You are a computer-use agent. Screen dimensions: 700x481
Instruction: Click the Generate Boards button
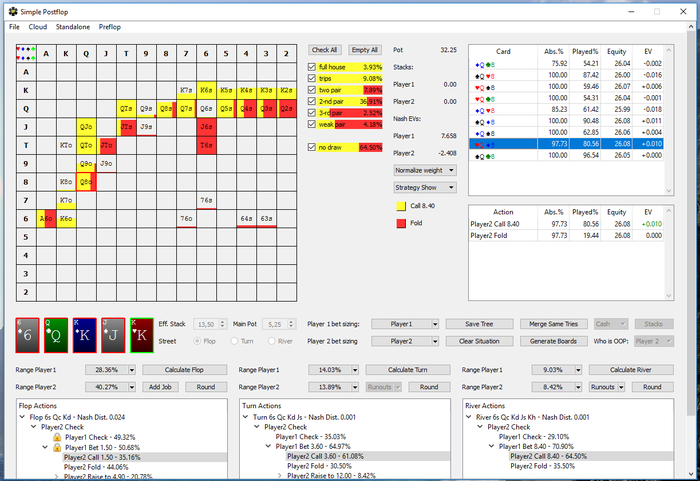(x=553, y=341)
